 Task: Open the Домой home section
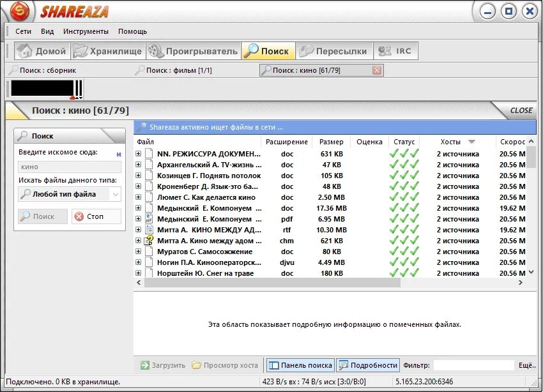click(42, 51)
